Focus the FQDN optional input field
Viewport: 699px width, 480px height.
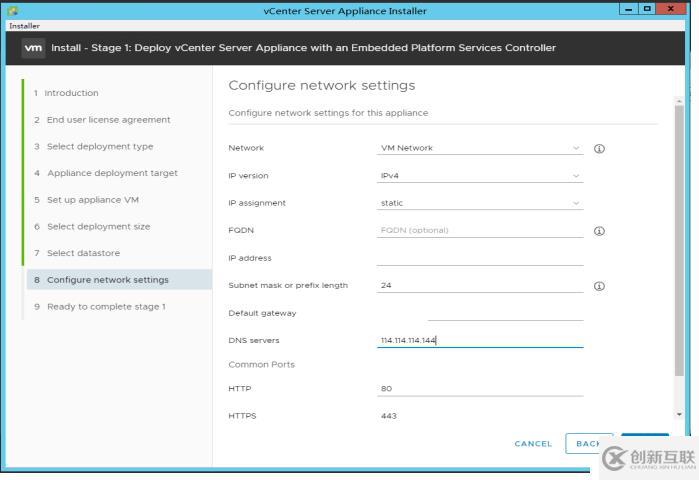tap(480, 230)
